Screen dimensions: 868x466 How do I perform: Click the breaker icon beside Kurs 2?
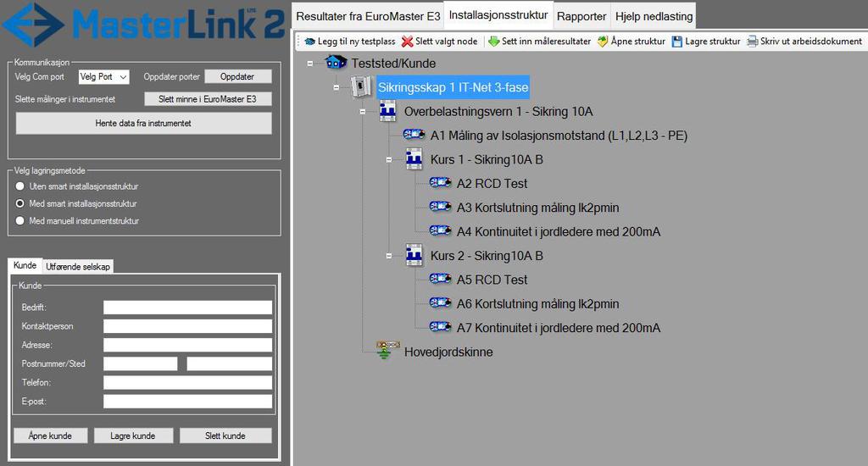pyautogui.click(x=414, y=255)
